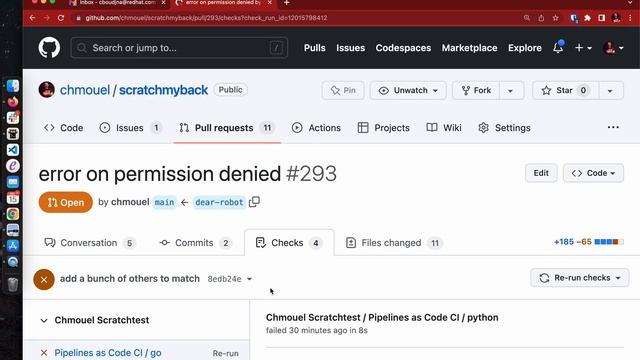
Task: Go to Issues in top navigation
Action: click(351, 48)
